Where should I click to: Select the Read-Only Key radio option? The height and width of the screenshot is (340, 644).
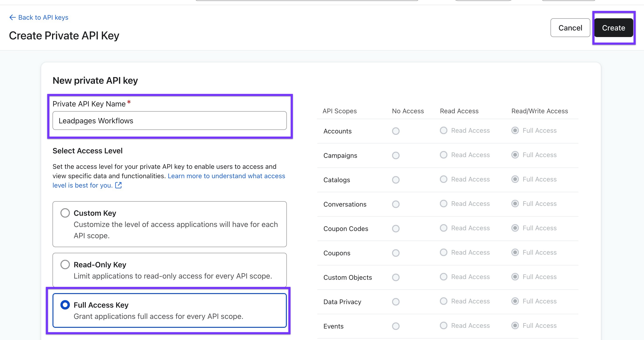pos(65,264)
